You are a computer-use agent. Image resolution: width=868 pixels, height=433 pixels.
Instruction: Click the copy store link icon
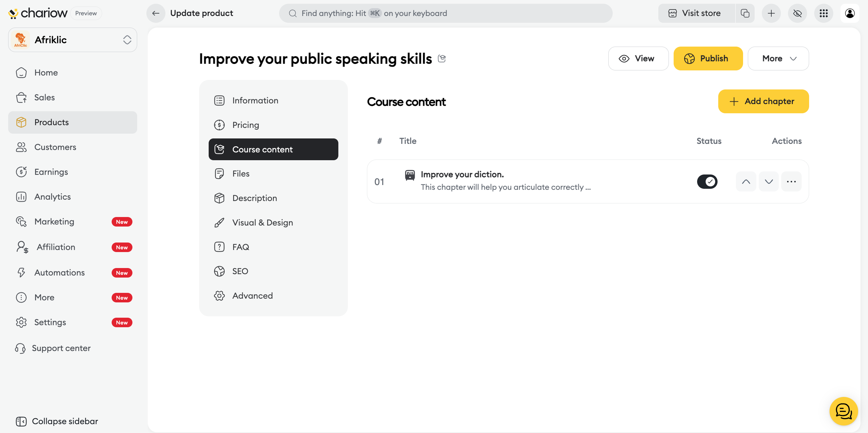(745, 13)
